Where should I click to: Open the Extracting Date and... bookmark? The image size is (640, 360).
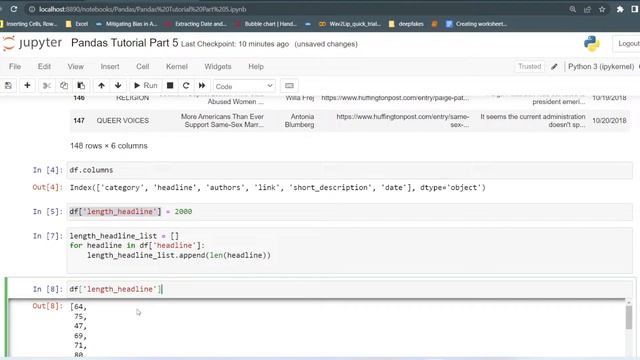[x=196, y=24]
